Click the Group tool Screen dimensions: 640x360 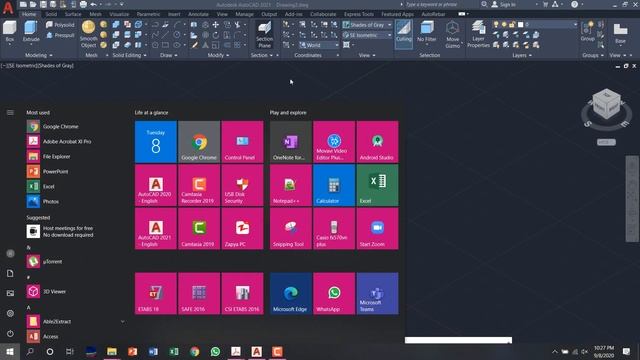coord(588,32)
